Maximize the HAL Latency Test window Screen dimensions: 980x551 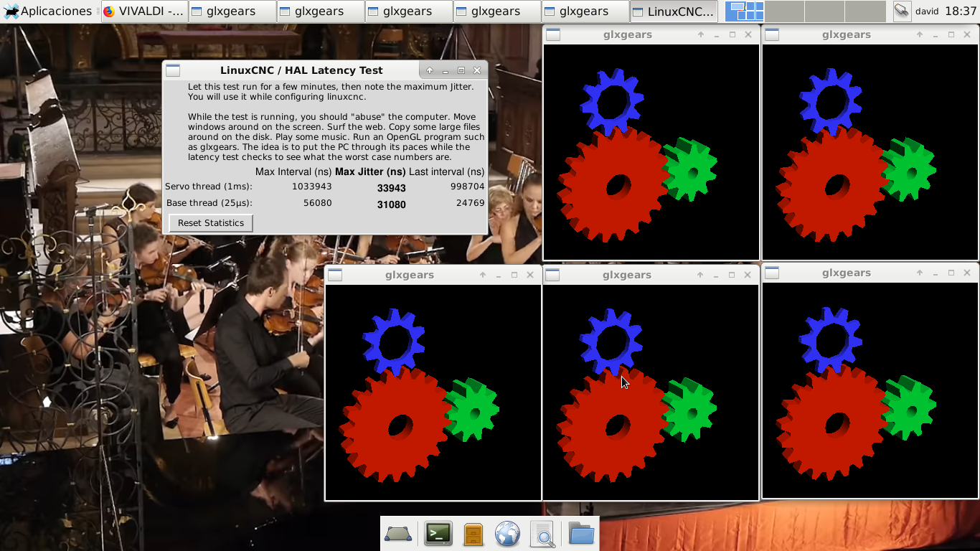click(461, 70)
